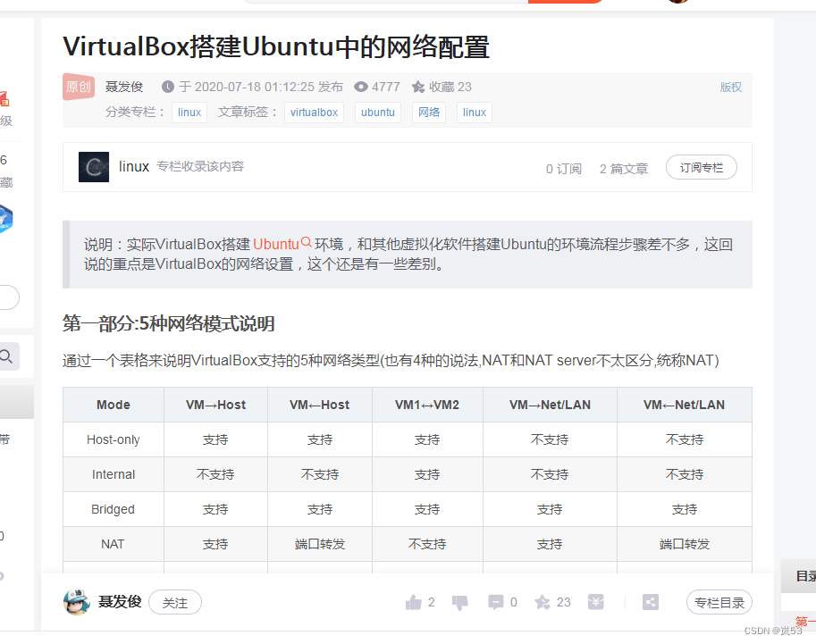Click the share icon in bottom bar
816x644 pixels.
(x=651, y=602)
